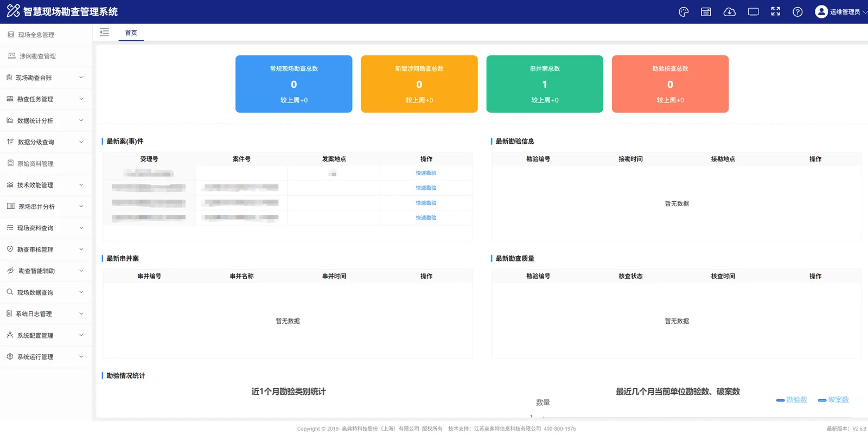
Task: Click the 接勘时间 column header
Action: (630, 159)
